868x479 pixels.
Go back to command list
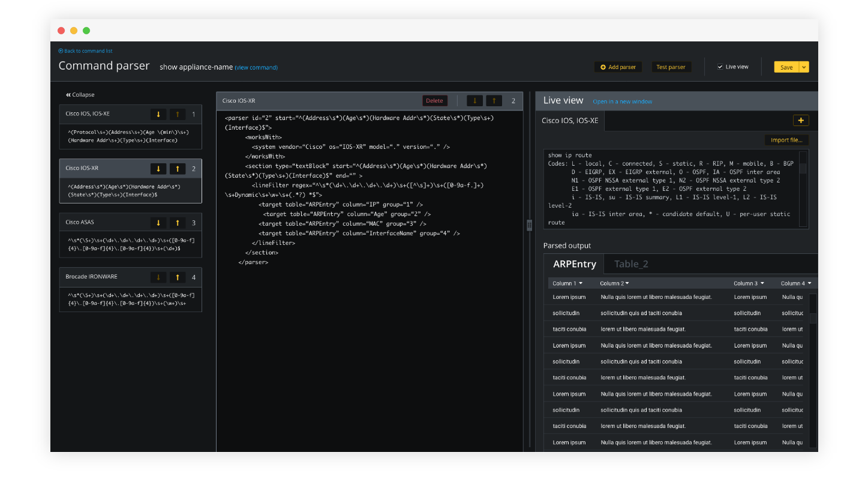point(85,51)
